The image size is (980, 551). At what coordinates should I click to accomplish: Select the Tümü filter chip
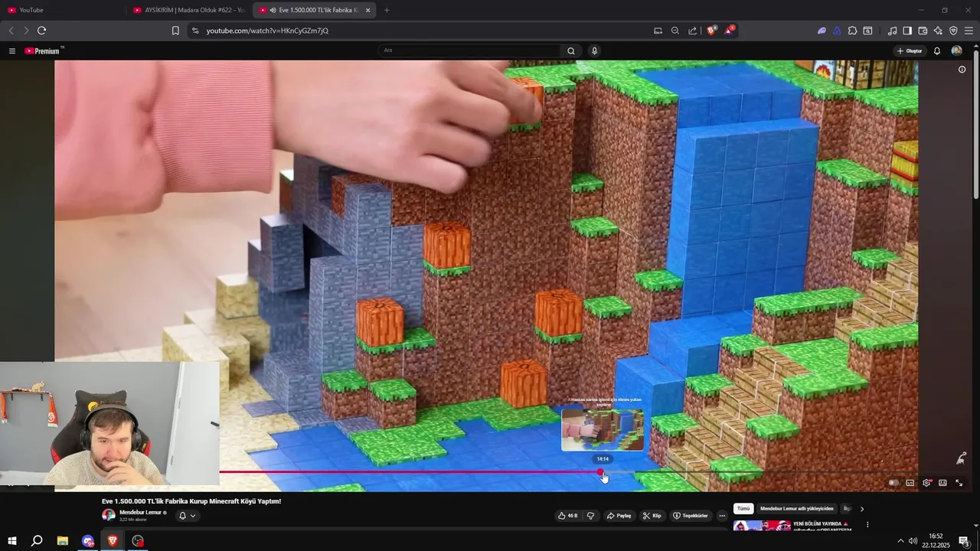[743, 508]
